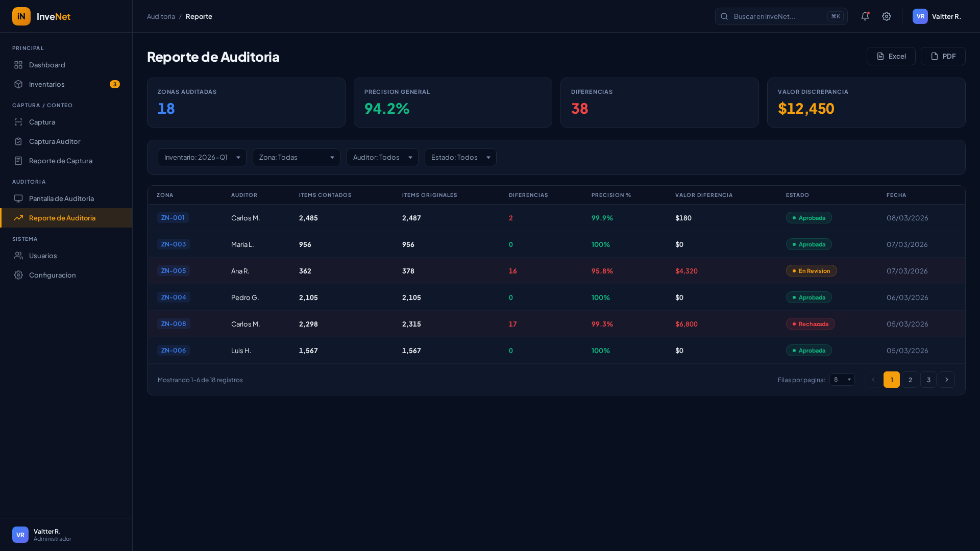Download report as PDF

pos(943,56)
